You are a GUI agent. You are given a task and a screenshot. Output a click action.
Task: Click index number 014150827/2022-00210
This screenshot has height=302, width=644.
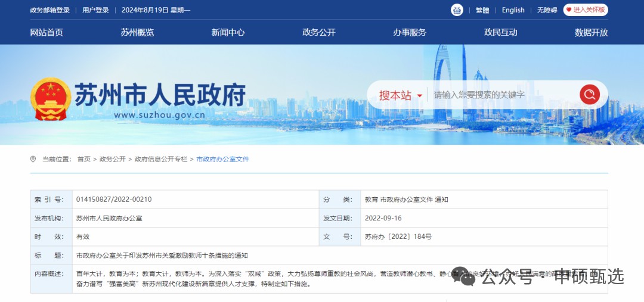coord(114,200)
